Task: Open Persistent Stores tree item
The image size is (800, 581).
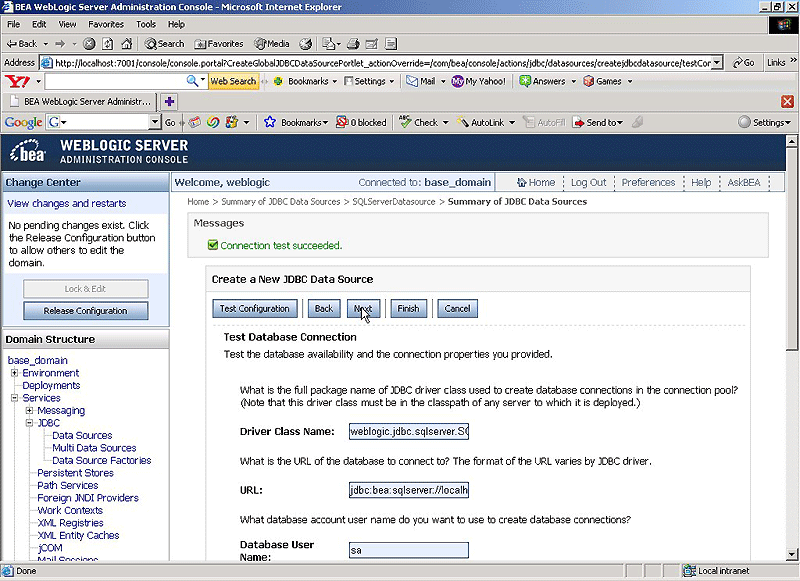Action: coord(76,473)
